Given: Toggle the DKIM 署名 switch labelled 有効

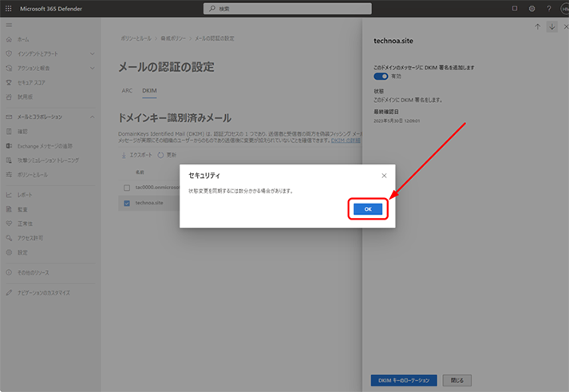Looking at the screenshot, I should tap(381, 76).
